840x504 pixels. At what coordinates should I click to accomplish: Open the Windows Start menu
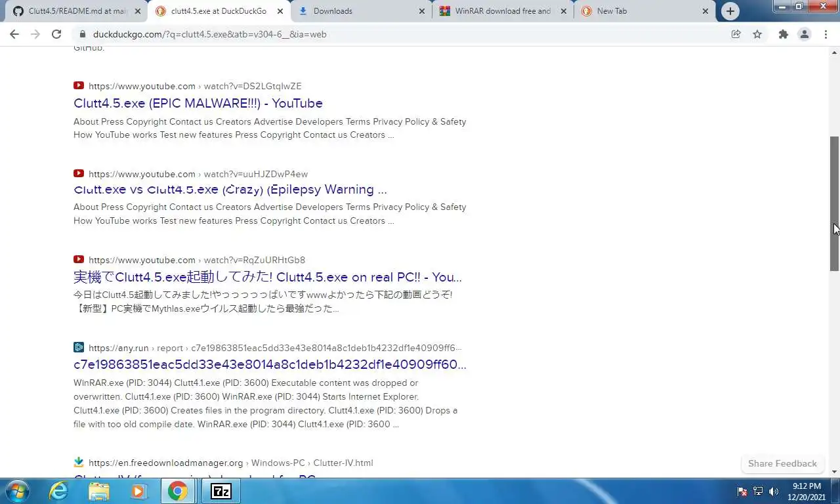pyautogui.click(x=17, y=491)
